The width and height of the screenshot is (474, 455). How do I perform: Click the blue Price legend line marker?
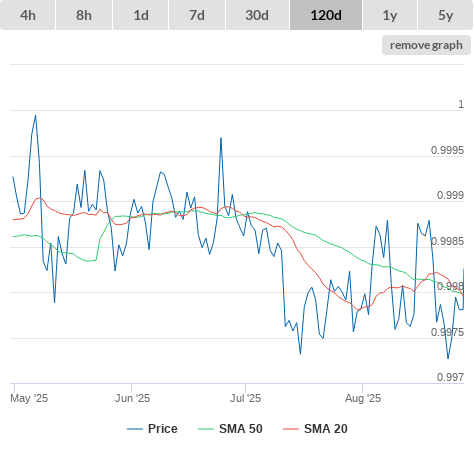[x=135, y=429]
